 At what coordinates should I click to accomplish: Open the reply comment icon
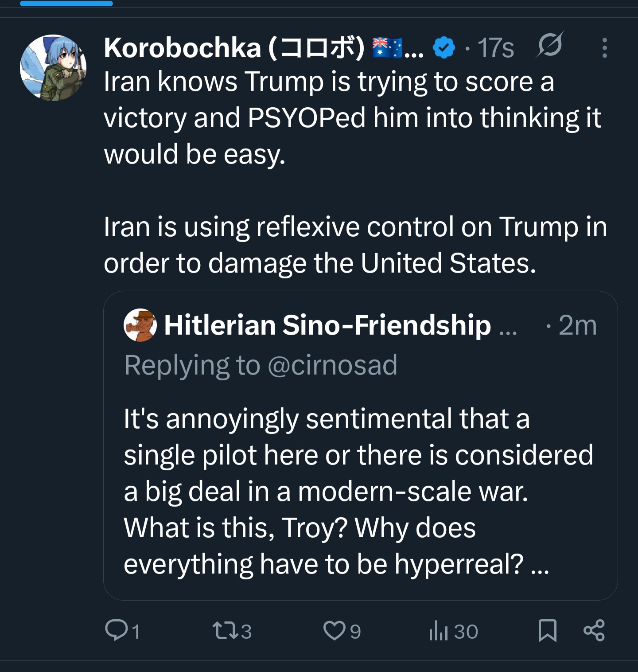(x=116, y=630)
